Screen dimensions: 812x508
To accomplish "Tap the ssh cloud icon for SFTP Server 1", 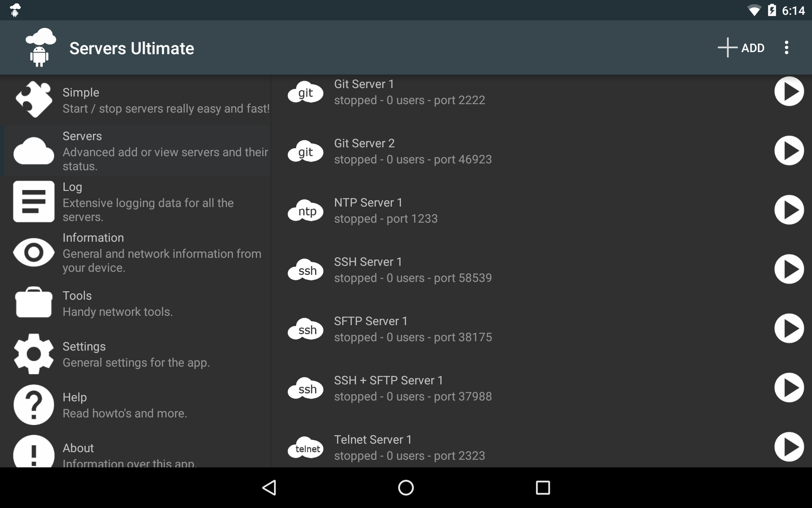I will (305, 329).
